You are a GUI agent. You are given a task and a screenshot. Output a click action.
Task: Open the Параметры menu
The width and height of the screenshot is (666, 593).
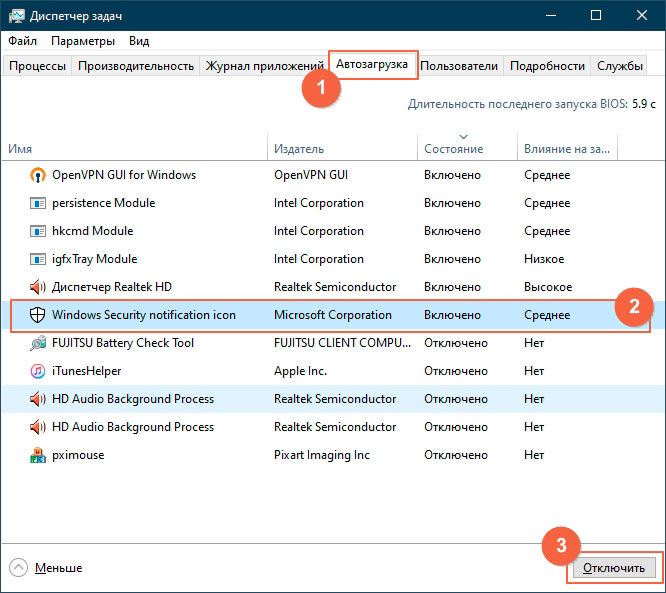pos(83,41)
